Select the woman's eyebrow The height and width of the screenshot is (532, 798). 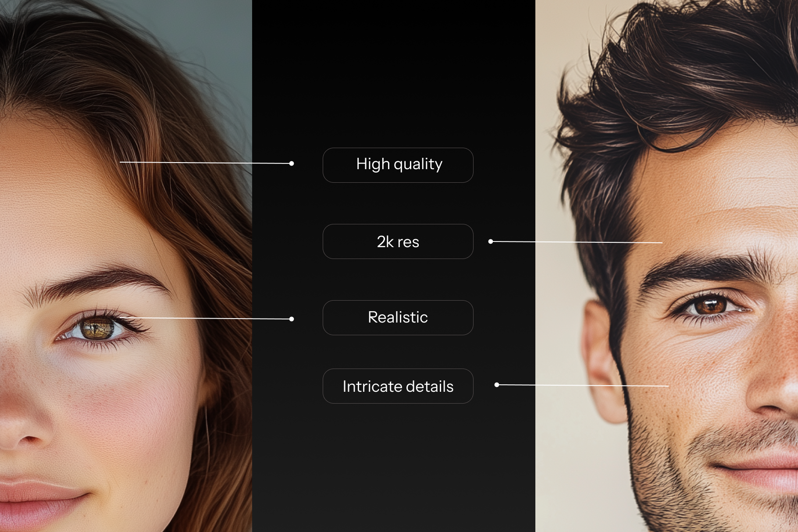[x=101, y=280]
